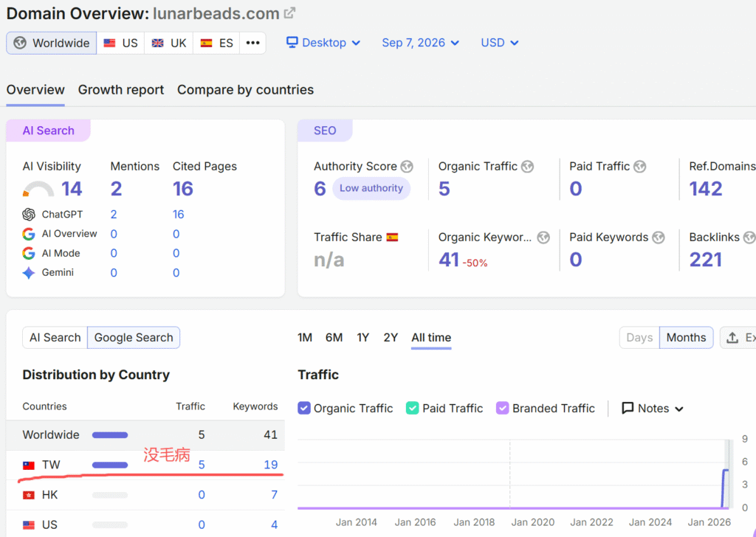Click the HK flag icon
This screenshot has height=537, width=756.
[x=29, y=495]
